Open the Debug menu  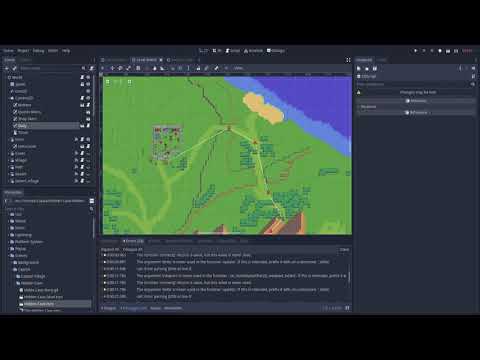click(x=38, y=51)
